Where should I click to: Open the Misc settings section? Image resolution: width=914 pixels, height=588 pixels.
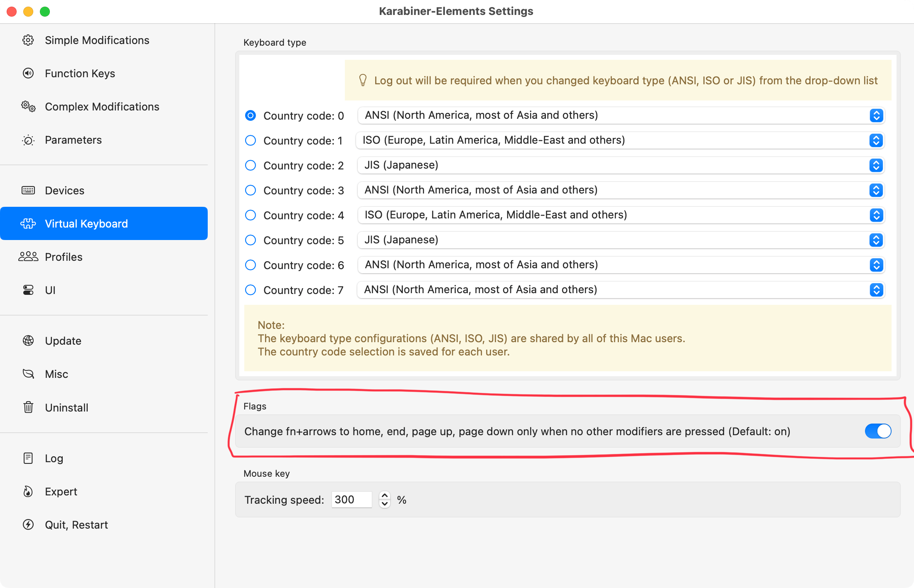[57, 374]
